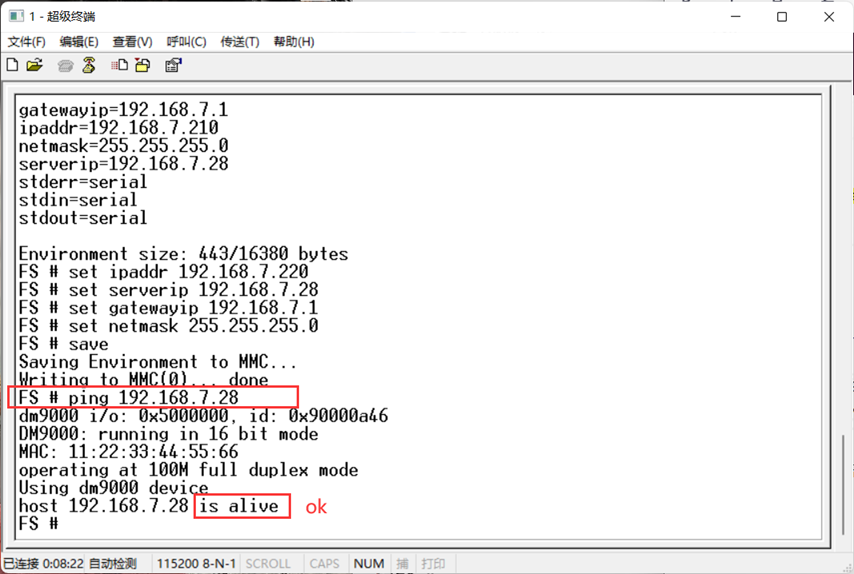Screen dimensions: 854x574
Task: Click the '捕' capture status indicator
Action: tap(402, 564)
